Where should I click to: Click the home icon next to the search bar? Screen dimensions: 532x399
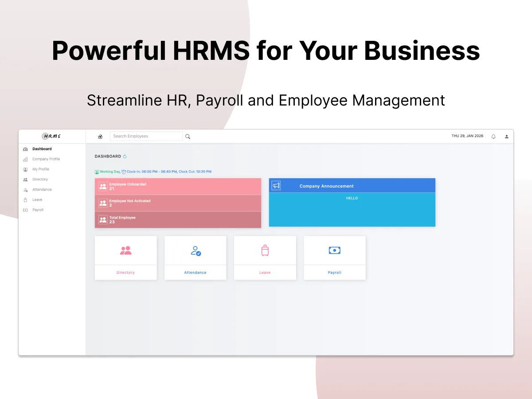(100, 136)
